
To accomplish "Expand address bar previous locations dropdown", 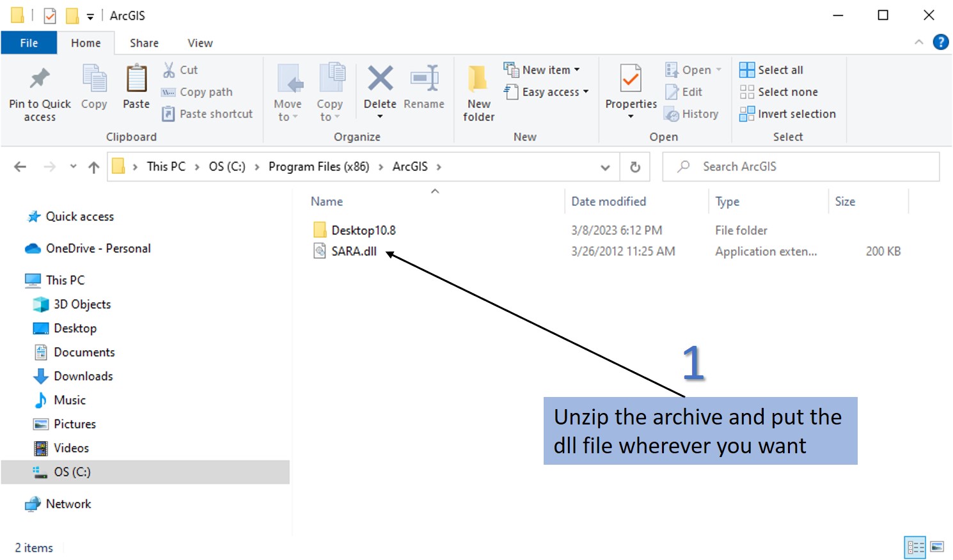I will (x=605, y=167).
